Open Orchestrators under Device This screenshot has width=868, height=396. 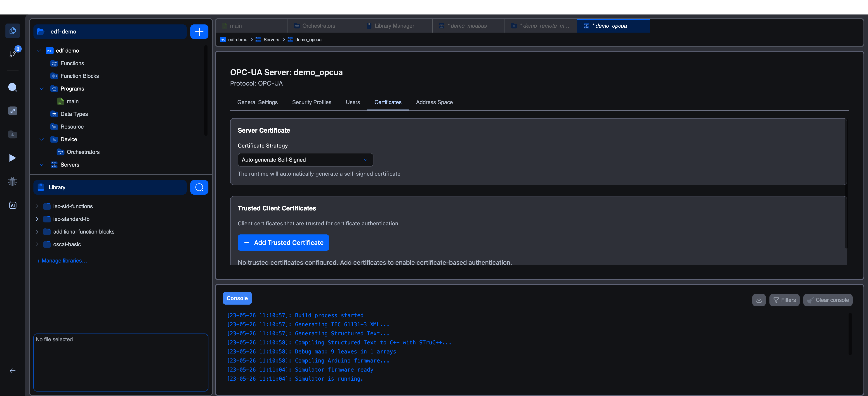click(83, 152)
